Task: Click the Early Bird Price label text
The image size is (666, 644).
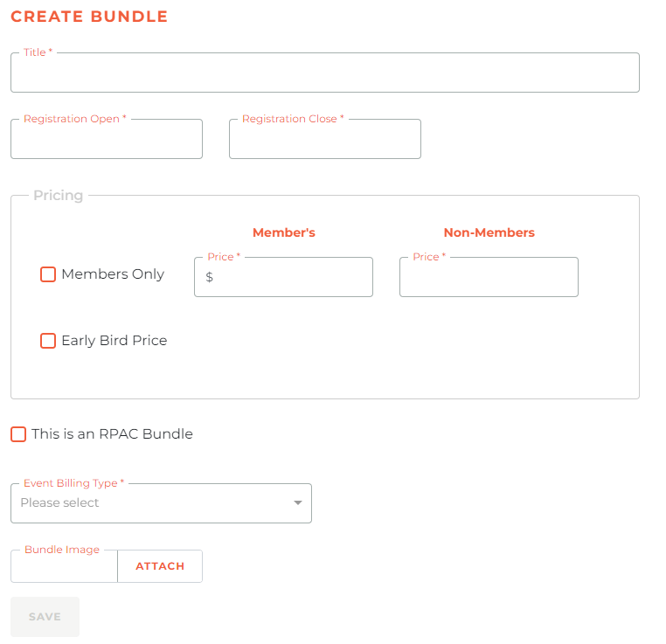Action: [114, 341]
